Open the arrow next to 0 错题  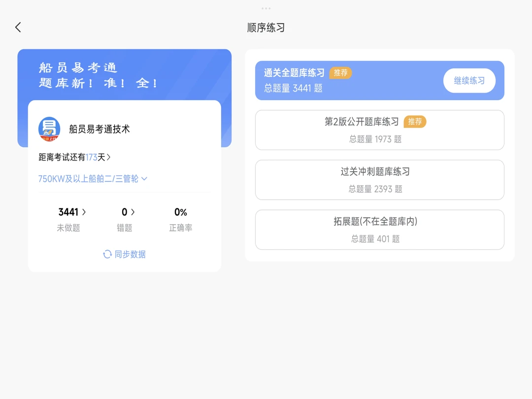coord(133,212)
